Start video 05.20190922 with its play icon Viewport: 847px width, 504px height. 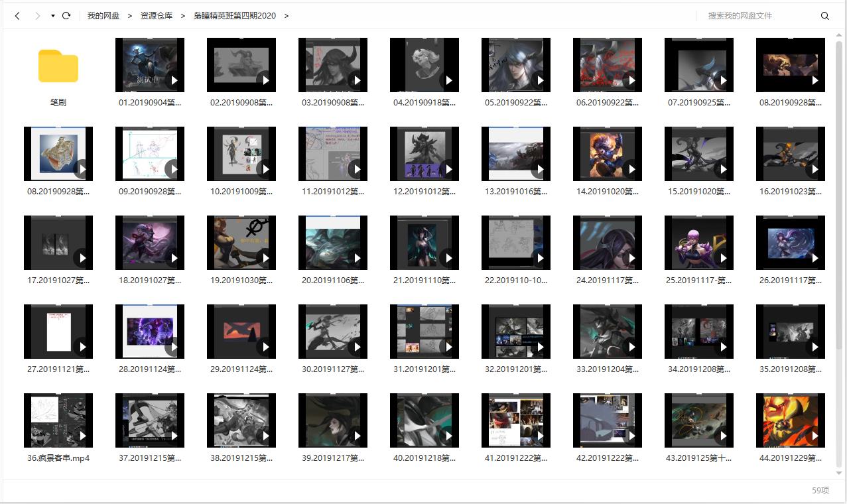(x=540, y=80)
